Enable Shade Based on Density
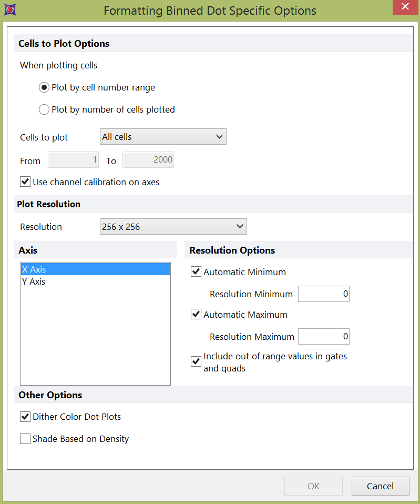Image resolution: width=420 pixels, height=504 pixels. click(x=25, y=439)
